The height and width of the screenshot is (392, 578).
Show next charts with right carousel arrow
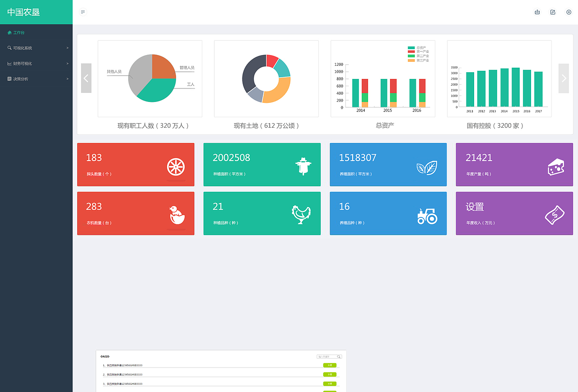[x=564, y=78]
